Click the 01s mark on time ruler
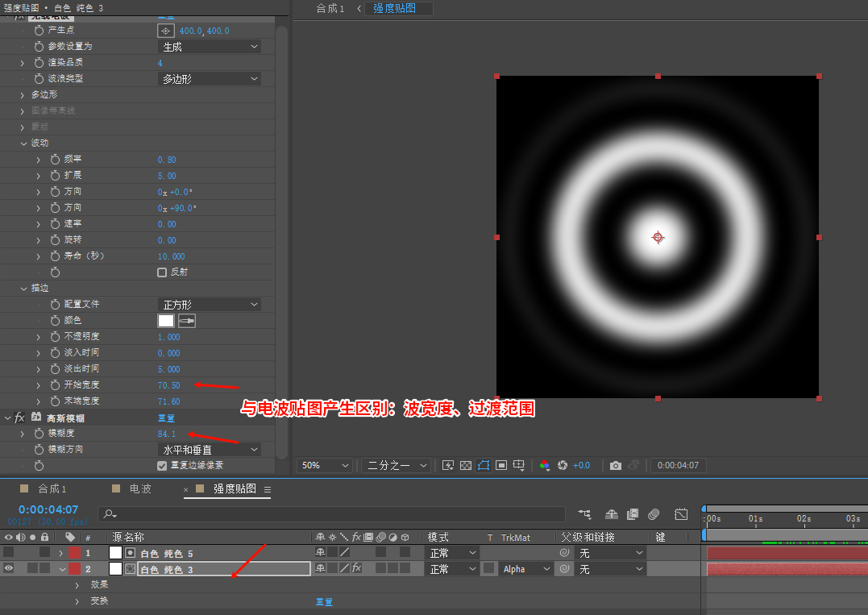Screen dimensions: 868x615 point(756,519)
